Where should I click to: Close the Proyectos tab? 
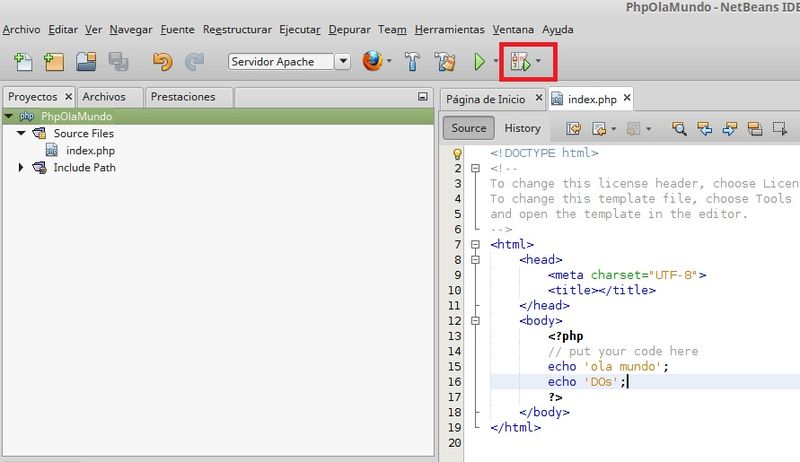coord(68,96)
